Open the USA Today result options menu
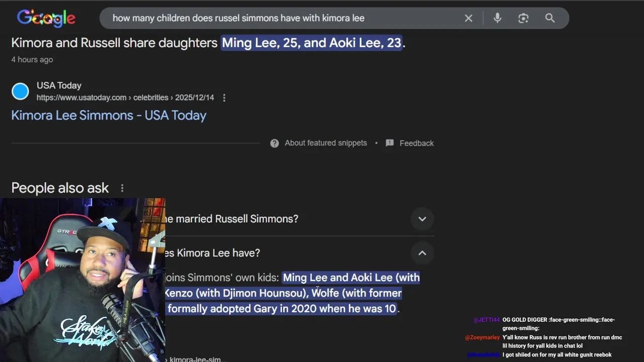 click(x=224, y=98)
